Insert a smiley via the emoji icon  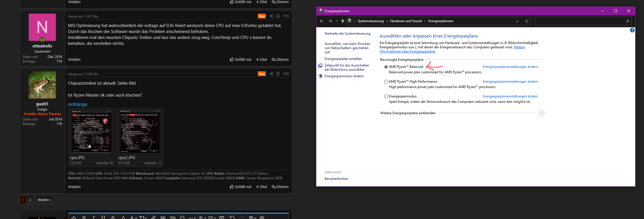pyautogui.click(x=182, y=217)
